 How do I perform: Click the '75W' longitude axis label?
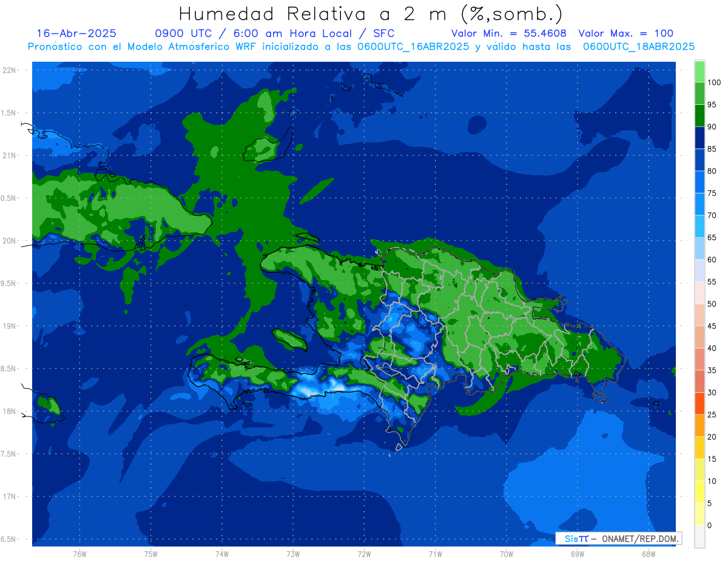click(151, 554)
